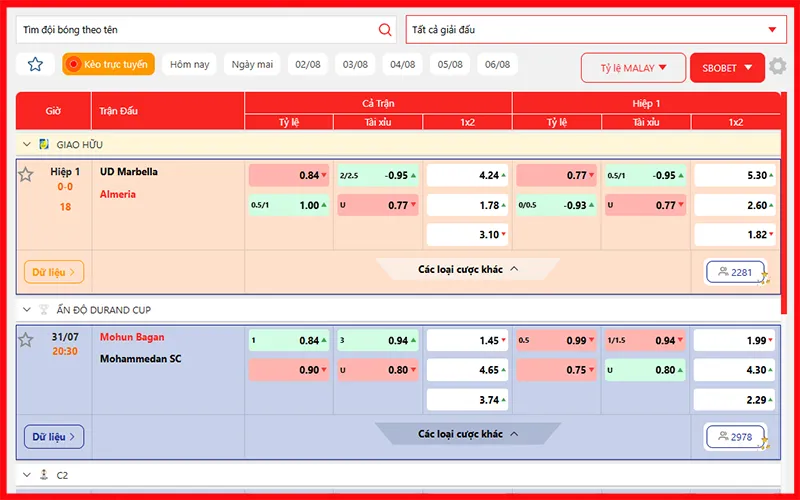This screenshot has height=500, width=800.
Task: Toggle the Kèo trực tuyến live filter
Action: point(108,65)
